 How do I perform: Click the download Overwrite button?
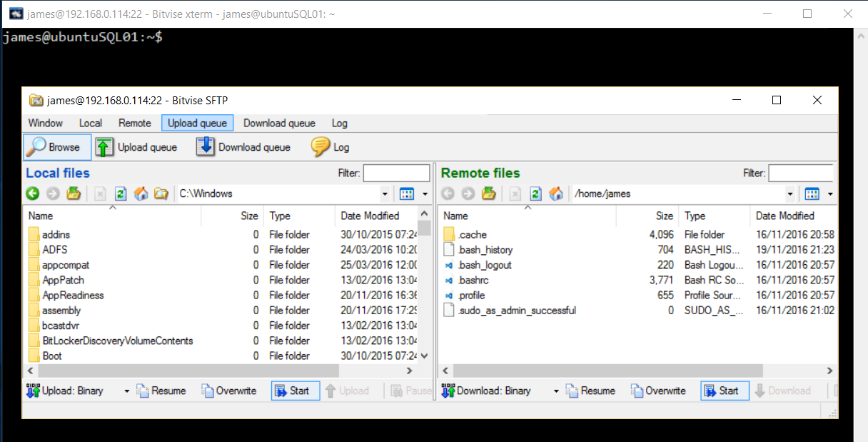[658, 391]
